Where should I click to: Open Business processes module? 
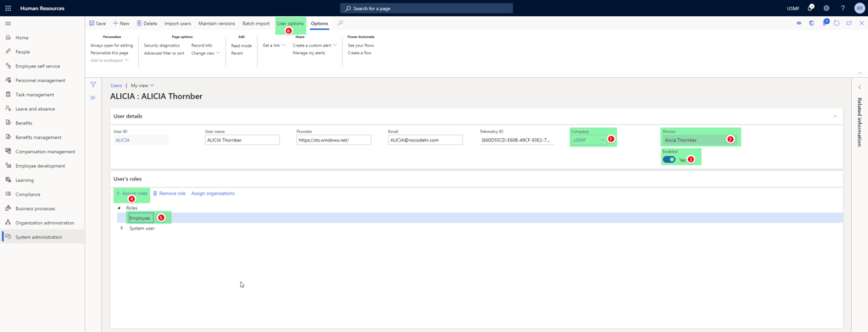click(x=35, y=208)
